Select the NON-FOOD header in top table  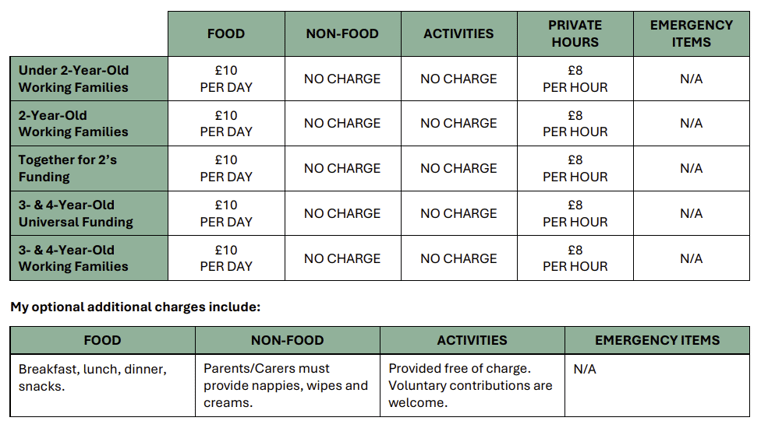[342, 34]
